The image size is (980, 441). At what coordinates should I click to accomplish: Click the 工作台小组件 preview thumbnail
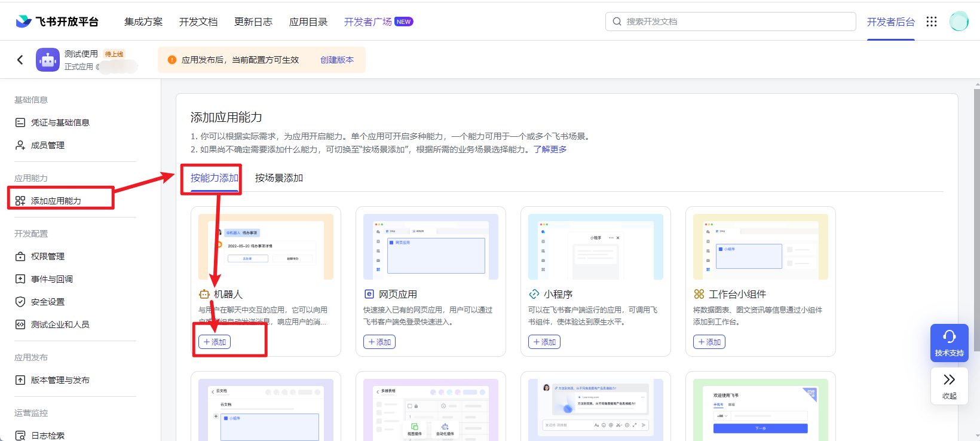(760, 247)
